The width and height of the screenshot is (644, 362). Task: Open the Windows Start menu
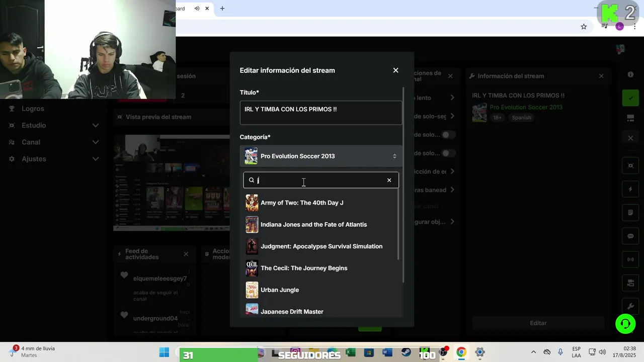164,352
